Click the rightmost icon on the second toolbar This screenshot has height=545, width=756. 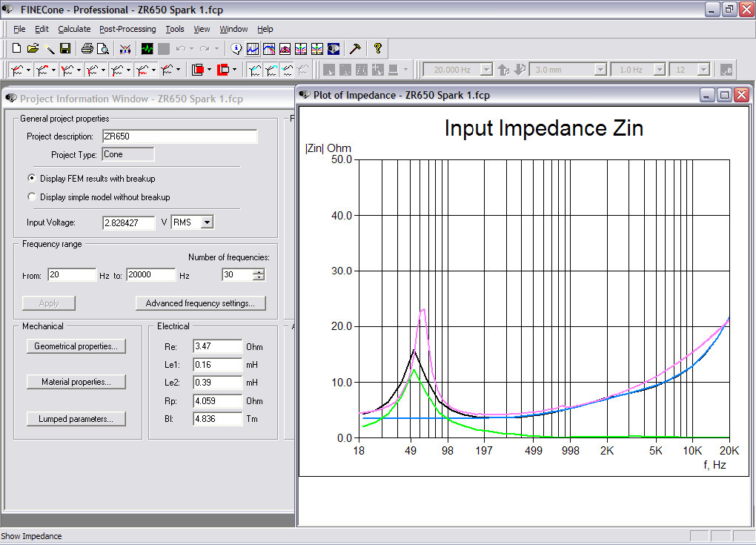[726, 70]
